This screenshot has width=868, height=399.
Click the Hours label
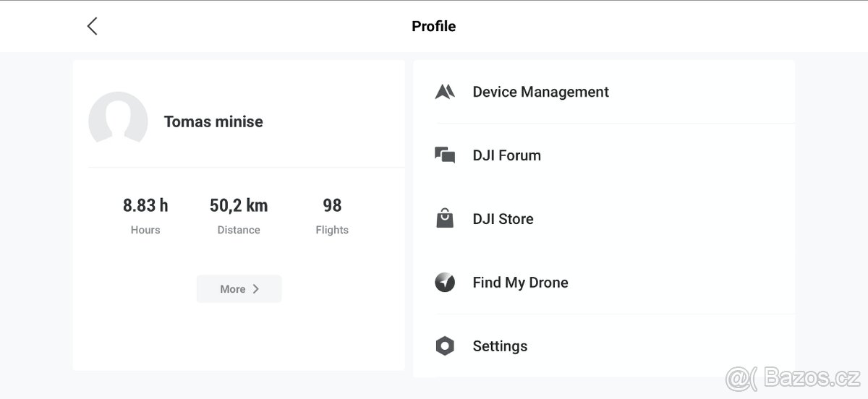[145, 230]
